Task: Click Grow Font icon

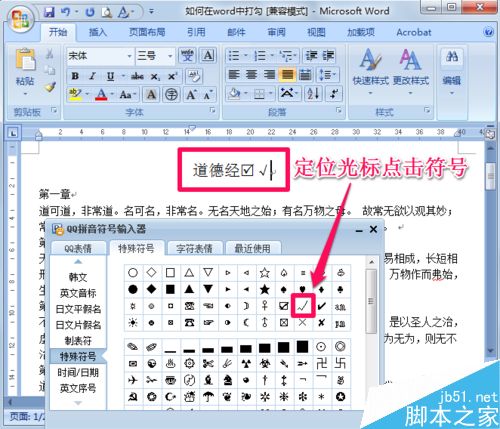Action: click(x=191, y=95)
